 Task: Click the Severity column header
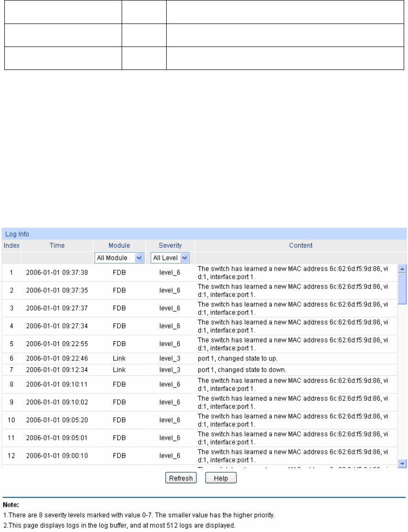170,245
